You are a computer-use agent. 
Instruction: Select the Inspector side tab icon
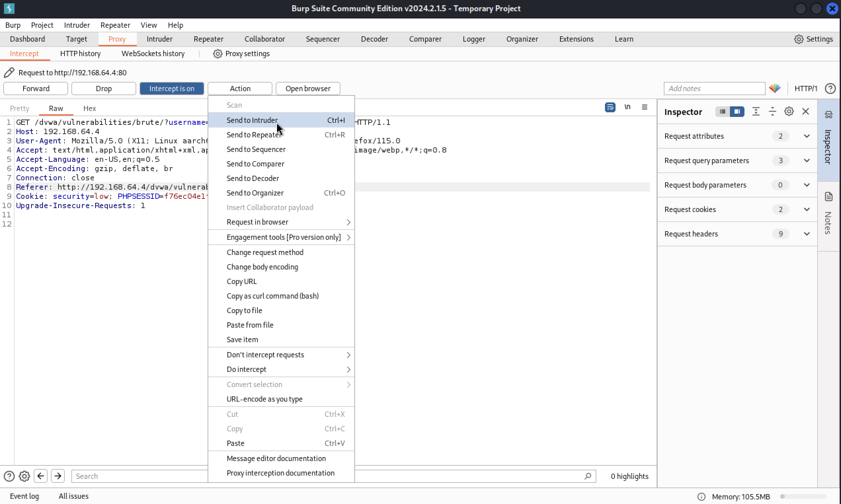coord(828,115)
